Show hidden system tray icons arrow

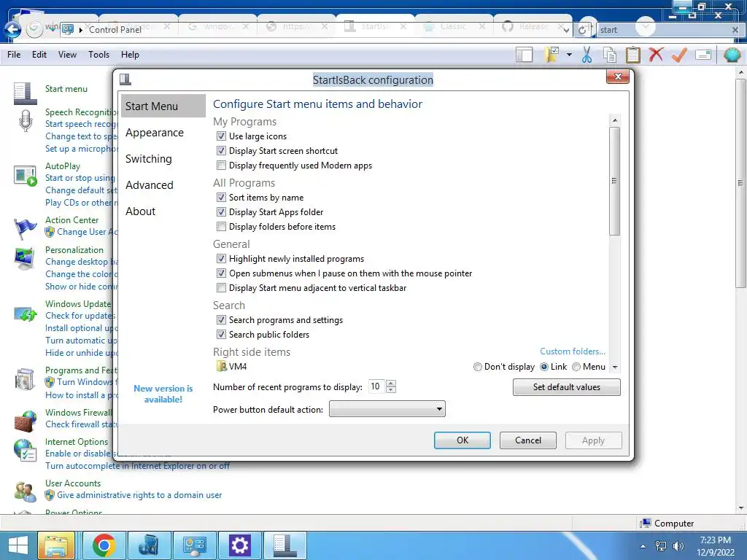point(643,547)
